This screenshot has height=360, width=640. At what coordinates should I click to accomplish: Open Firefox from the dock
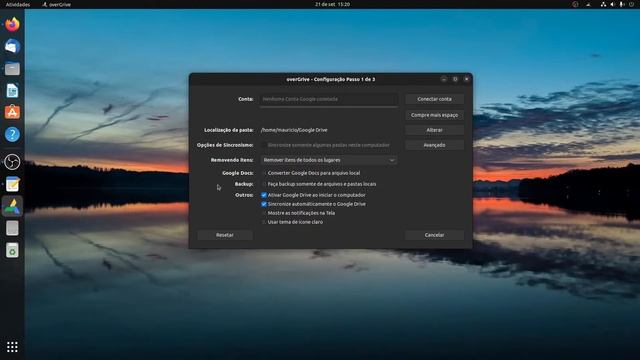(x=12, y=24)
